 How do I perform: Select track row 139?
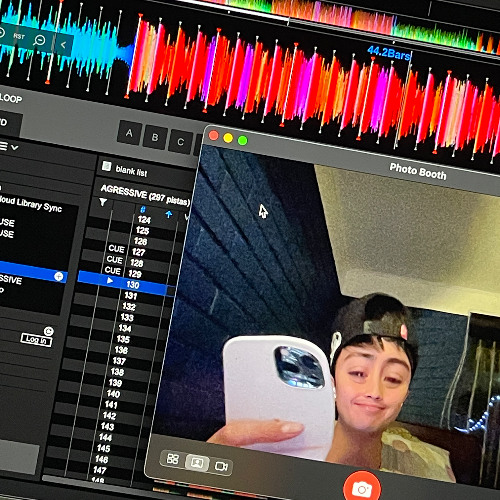115,383
